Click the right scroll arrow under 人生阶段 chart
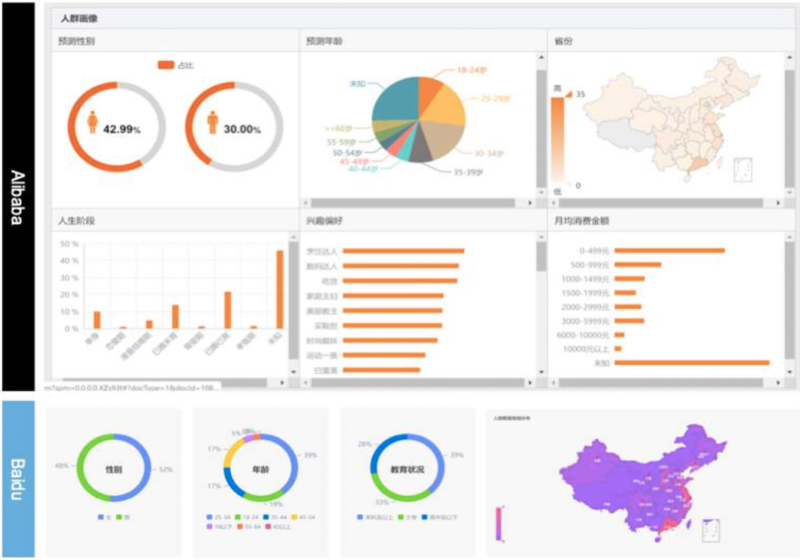Viewport: 800px width, 560px height. (x=283, y=382)
